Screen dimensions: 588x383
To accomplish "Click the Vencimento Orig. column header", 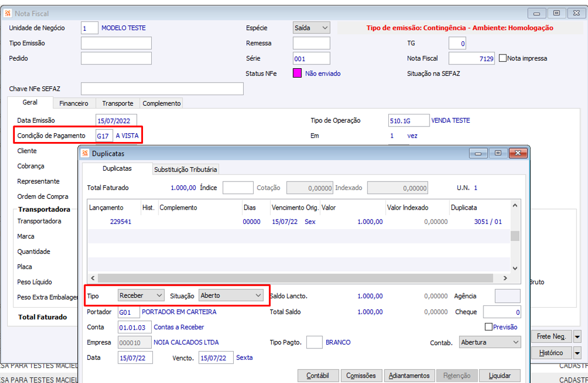I will [295, 207].
